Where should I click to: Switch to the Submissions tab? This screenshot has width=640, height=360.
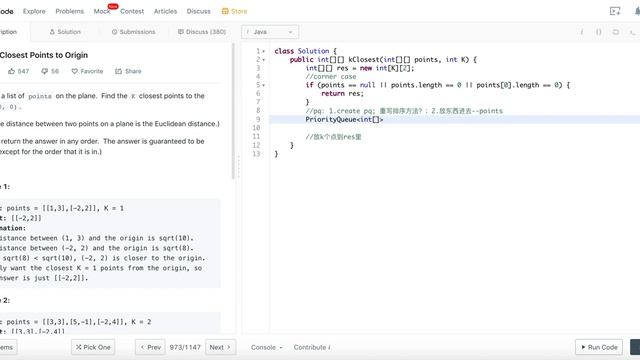click(x=133, y=32)
